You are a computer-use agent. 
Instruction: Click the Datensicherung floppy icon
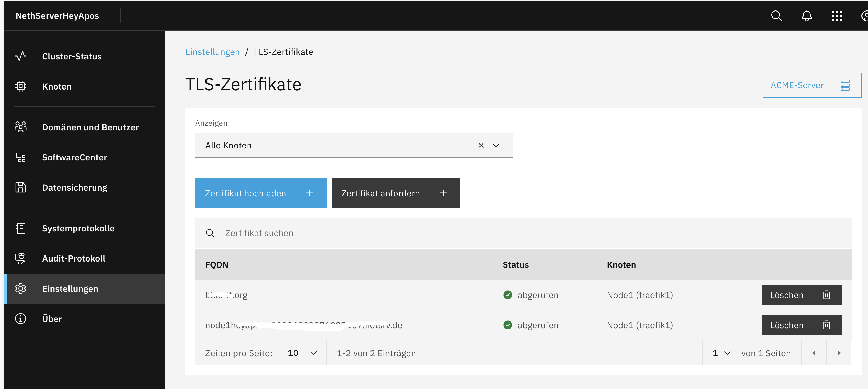click(21, 188)
